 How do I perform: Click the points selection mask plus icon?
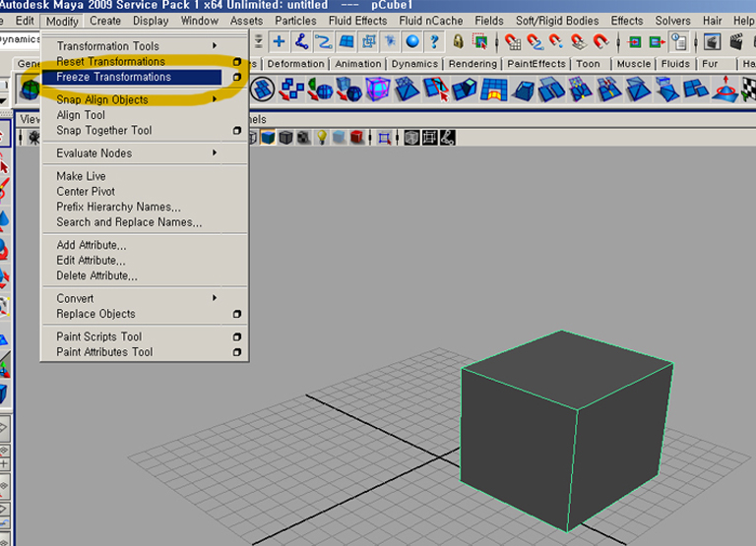click(279, 42)
